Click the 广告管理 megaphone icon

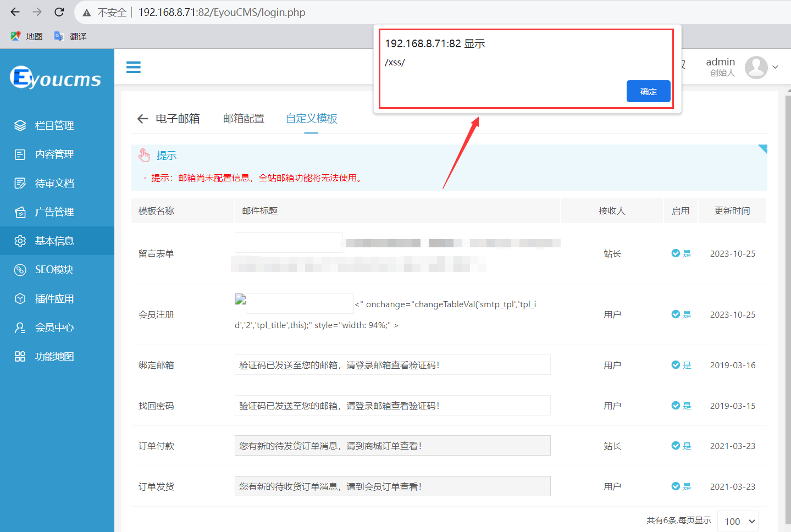point(20,212)
